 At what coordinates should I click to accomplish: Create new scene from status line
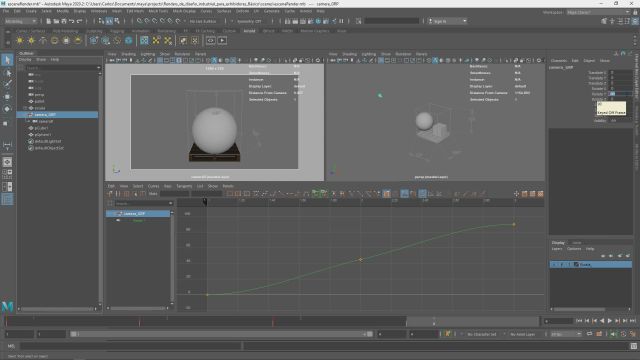pyautogui.click(x=49, y=21)
